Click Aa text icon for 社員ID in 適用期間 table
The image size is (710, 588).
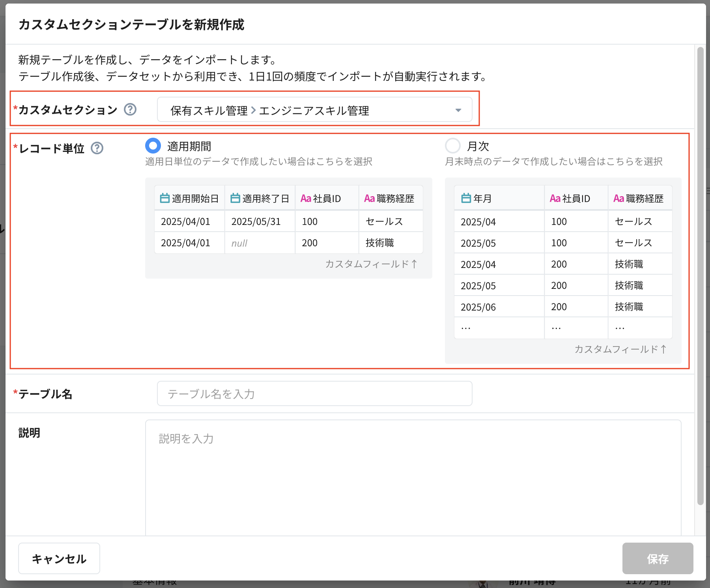pos(306,198)
